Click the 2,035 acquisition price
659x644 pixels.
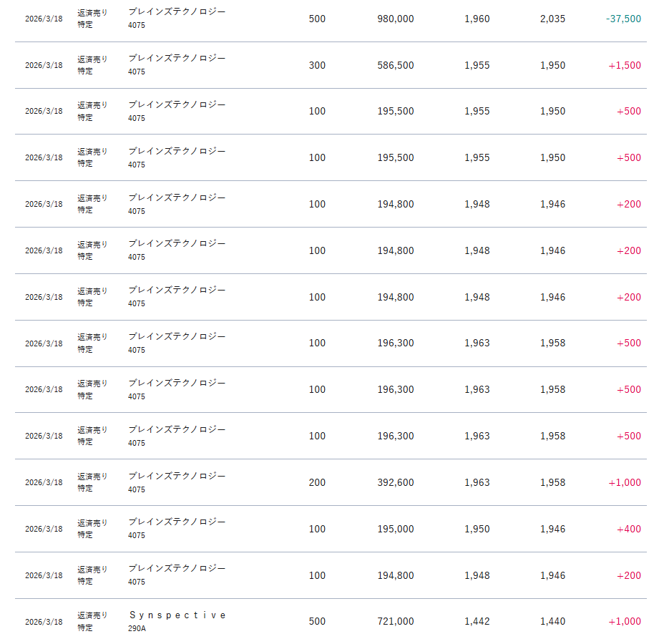pyautogui.click(x=552, y=19)
